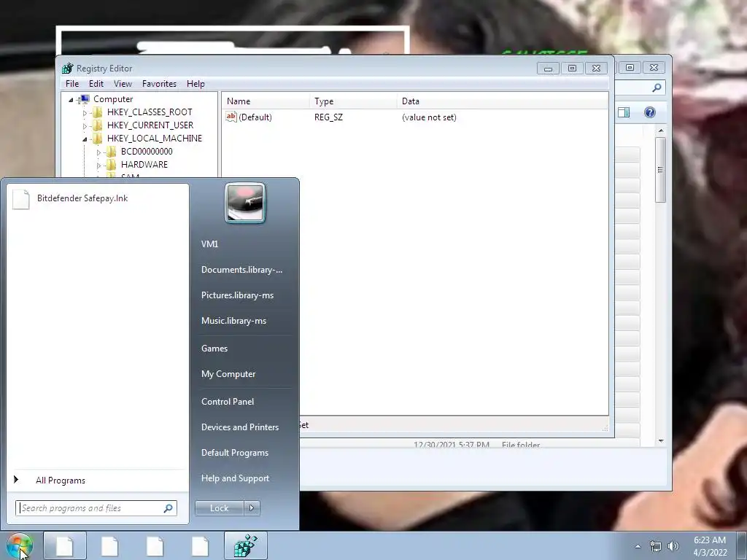Click the Explorer scrollbar up arrow
The width and height of the screenshot is (747, 560).
(x=661, y=131)
